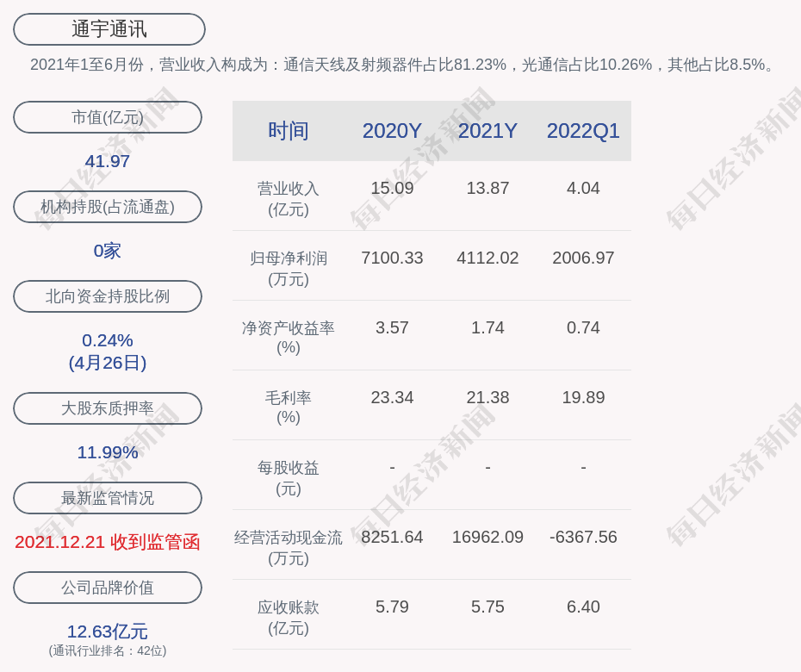Click gross margin value 23.34
The image size is (801, 672).
[x=392, y=397]
